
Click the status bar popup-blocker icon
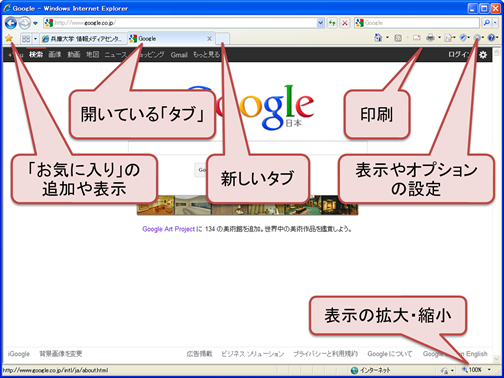tap(444, 370)
